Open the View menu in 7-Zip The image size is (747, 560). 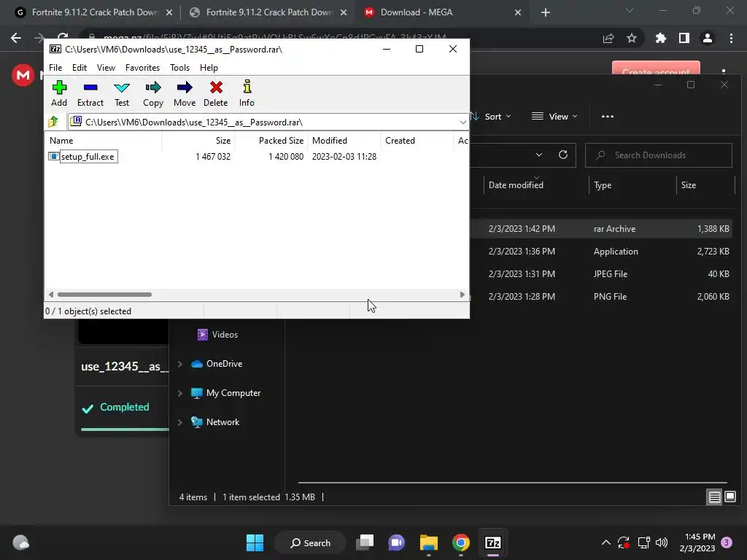click(x=106, y=68)
